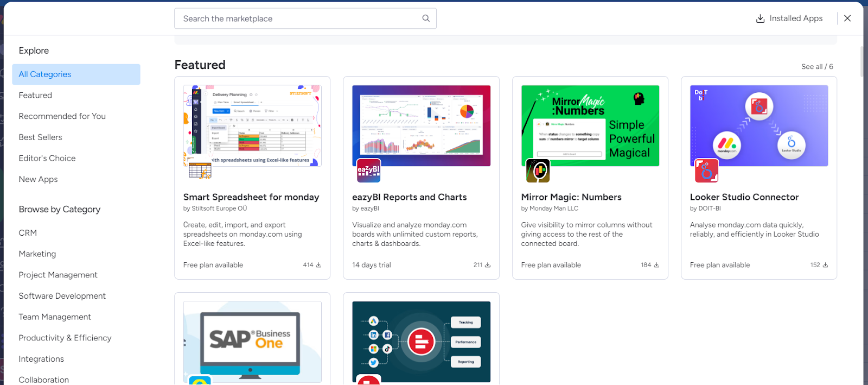Open eazyBI Reports and Charts title

pyautogui.click(x=410, y=197)
